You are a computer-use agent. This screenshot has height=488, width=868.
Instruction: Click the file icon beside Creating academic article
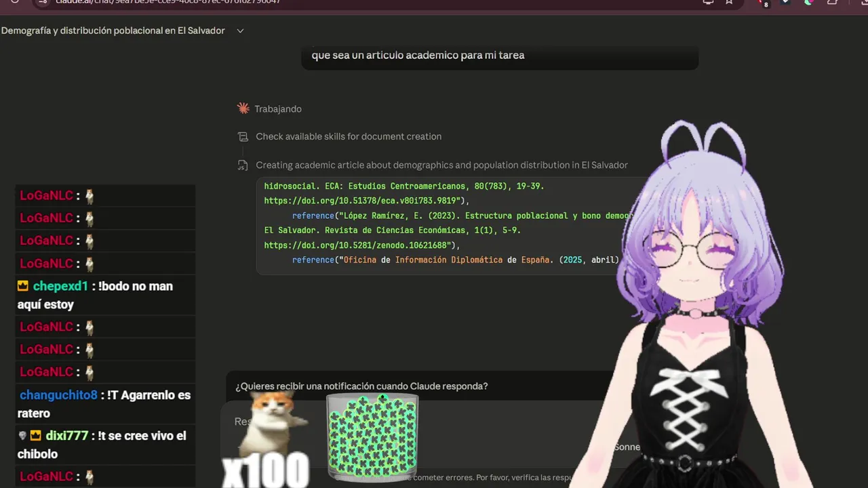[x=243, y=165]
